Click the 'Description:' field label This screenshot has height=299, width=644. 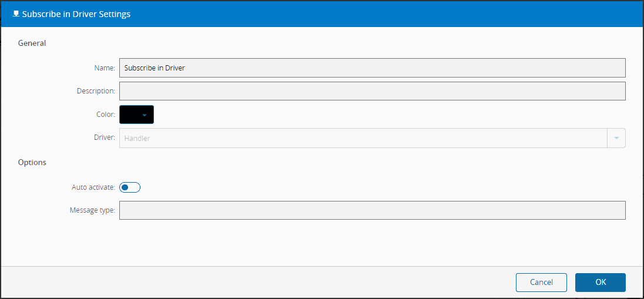[96, 91]
